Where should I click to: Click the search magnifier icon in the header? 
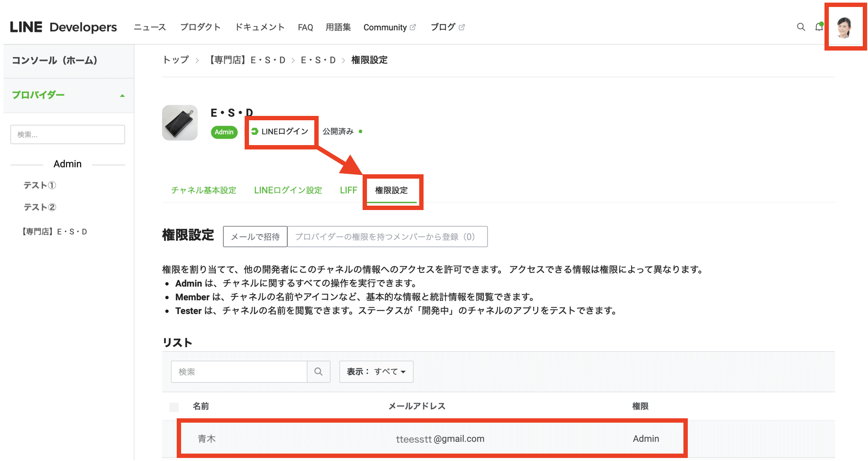pyautogui.click(x=801, y=27)
